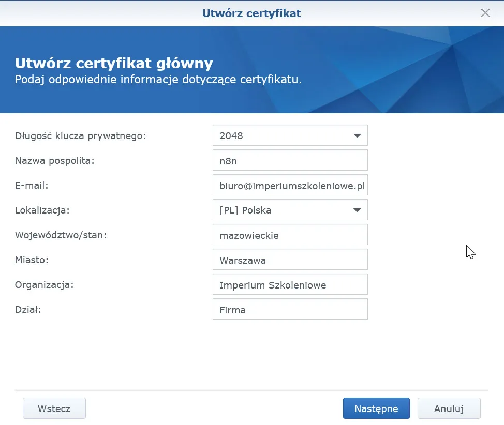Select the Organizacja field with Imperium Szkoleniowe

pos(290,284)
